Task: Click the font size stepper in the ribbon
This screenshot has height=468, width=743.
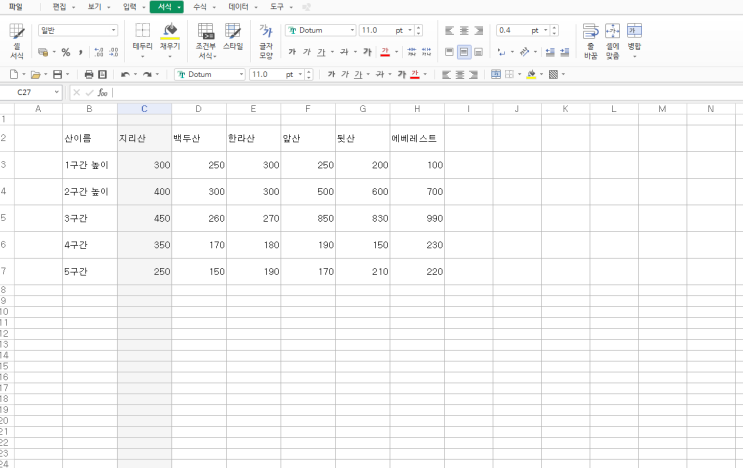Action: coord(418,30)
